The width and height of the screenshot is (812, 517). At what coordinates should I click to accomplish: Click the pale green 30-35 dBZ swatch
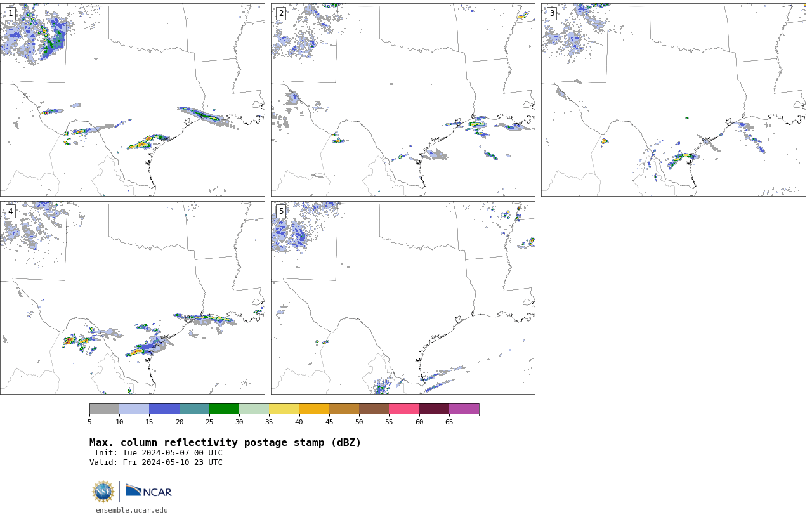click(254, 409)
